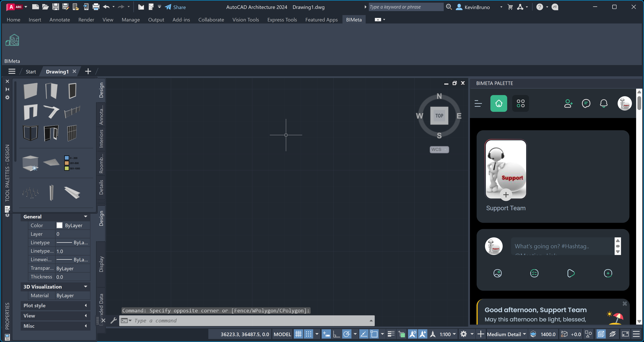
Task: Open the WCS coordinate system dropdown
Action: click(x=439, y=150)
